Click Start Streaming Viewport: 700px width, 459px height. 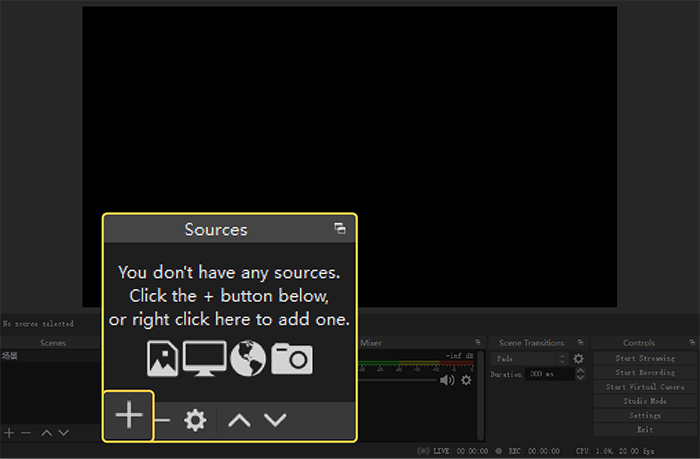tap(645, 358)
